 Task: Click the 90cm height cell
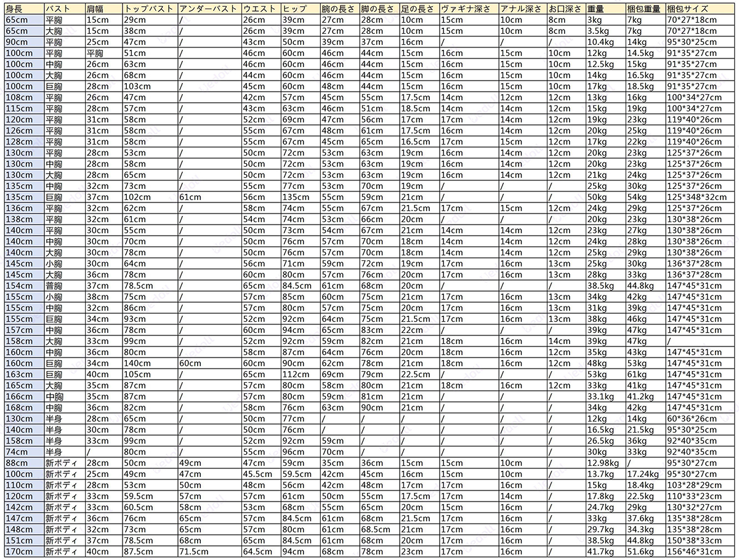click(24, 42)
